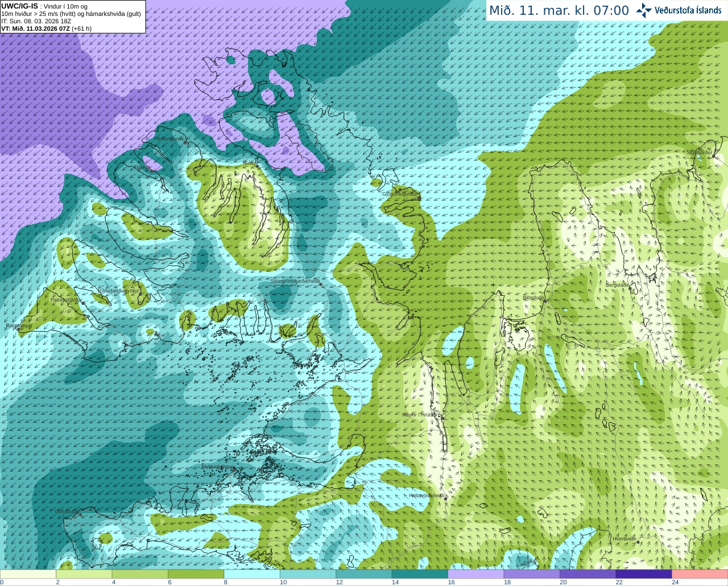
Task: Click the Stykkishólmur station label
Action: click(x=218, y=467)
